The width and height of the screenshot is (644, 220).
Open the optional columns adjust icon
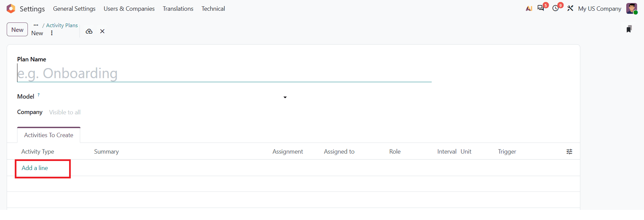(569, 152)
